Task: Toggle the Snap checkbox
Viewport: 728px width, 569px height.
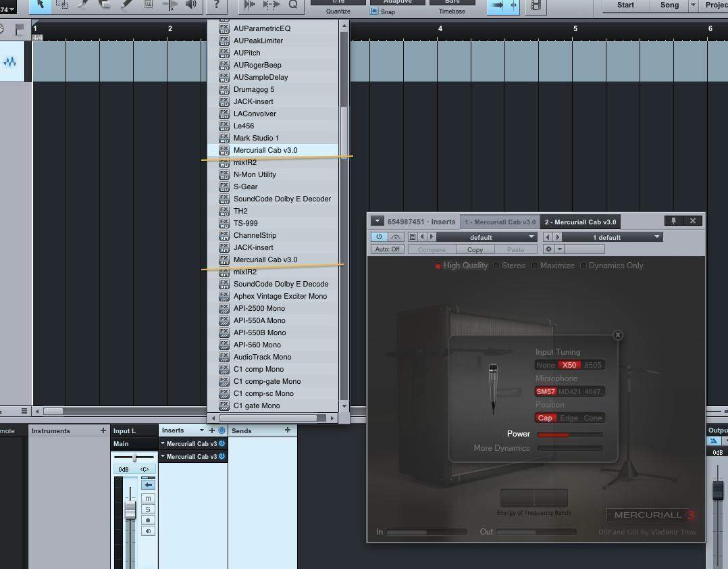Action: tap(375, 11)
